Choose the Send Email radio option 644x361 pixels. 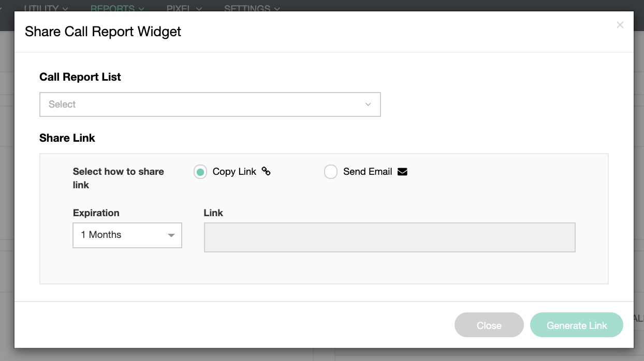pyautogui.click(x=331, y=172)
